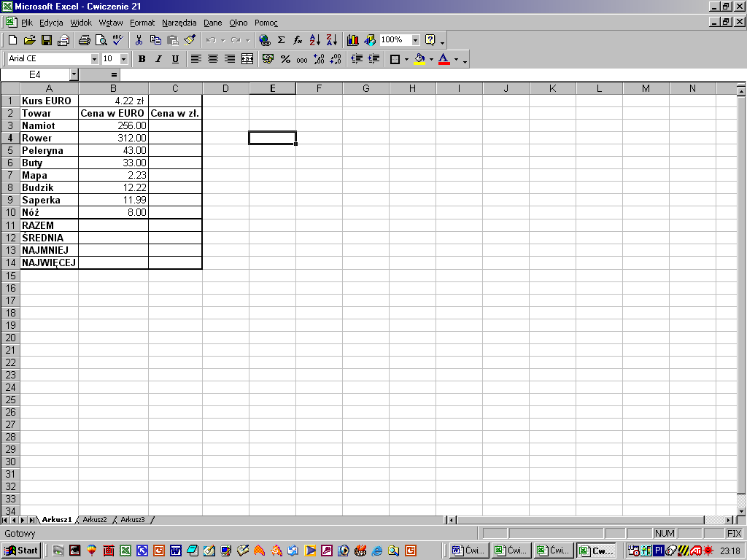Viewport: 747px width, 560px height.
Task: Click the Format Painter brush
Action: tap(190, 40)
